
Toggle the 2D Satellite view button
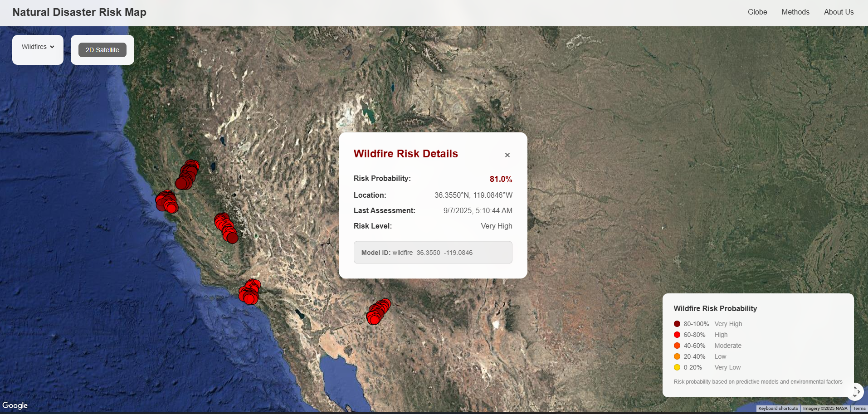point(102,50)
